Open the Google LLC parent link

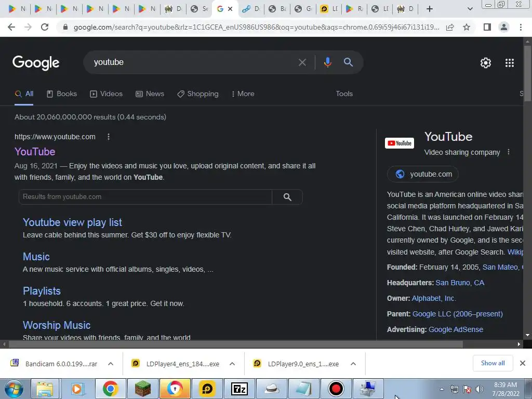click(x=457, y=314)
